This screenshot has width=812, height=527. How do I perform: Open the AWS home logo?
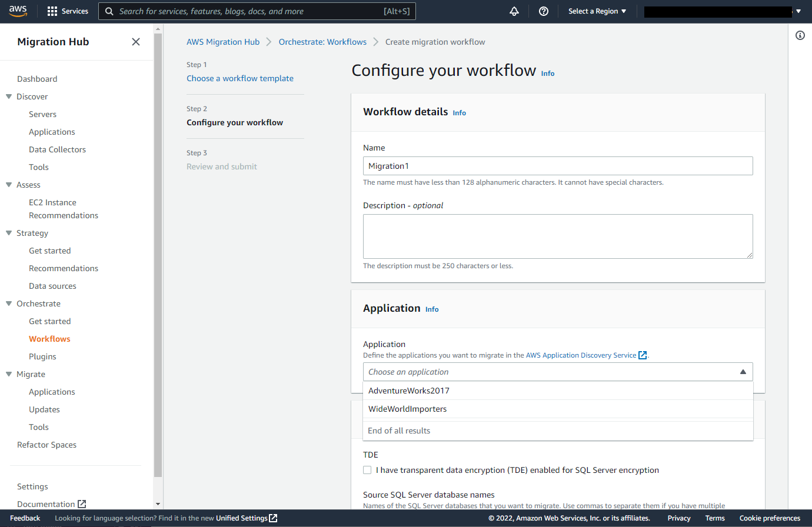click(x=18, y=11)
